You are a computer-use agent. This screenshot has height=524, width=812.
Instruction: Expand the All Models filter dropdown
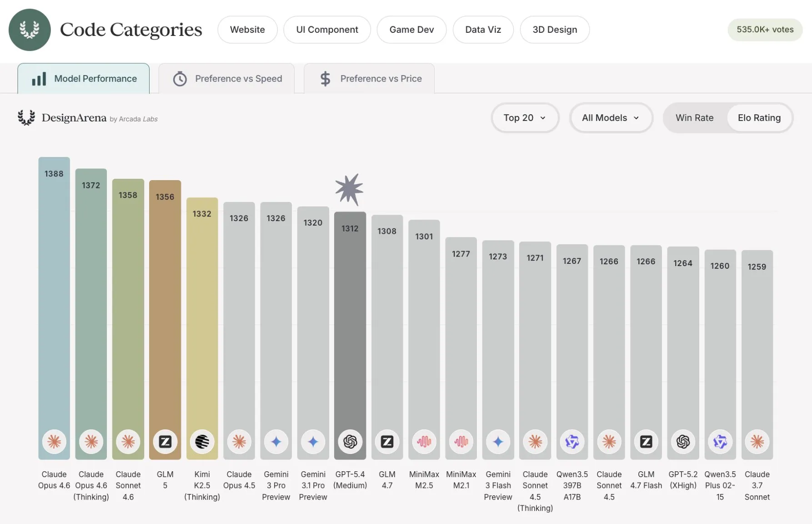pos(611,118)
